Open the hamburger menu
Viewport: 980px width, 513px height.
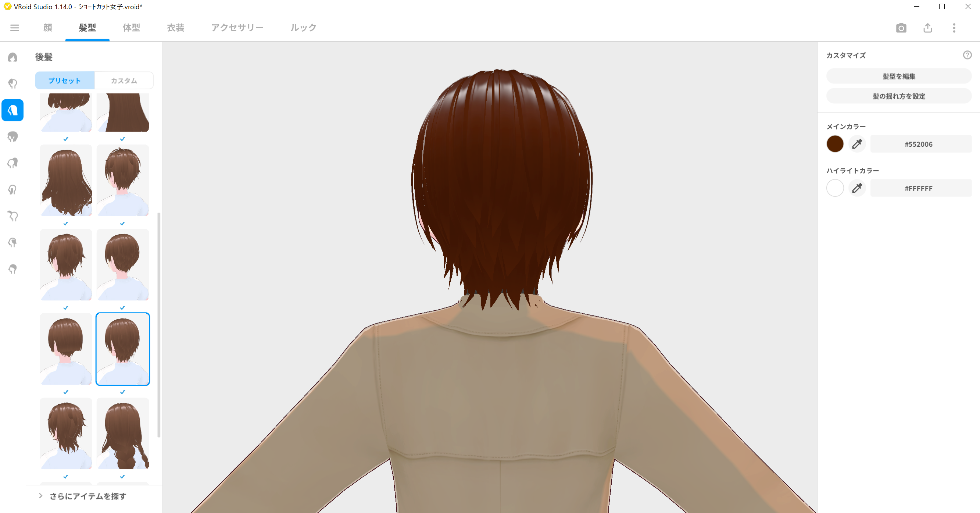(14, 28)
